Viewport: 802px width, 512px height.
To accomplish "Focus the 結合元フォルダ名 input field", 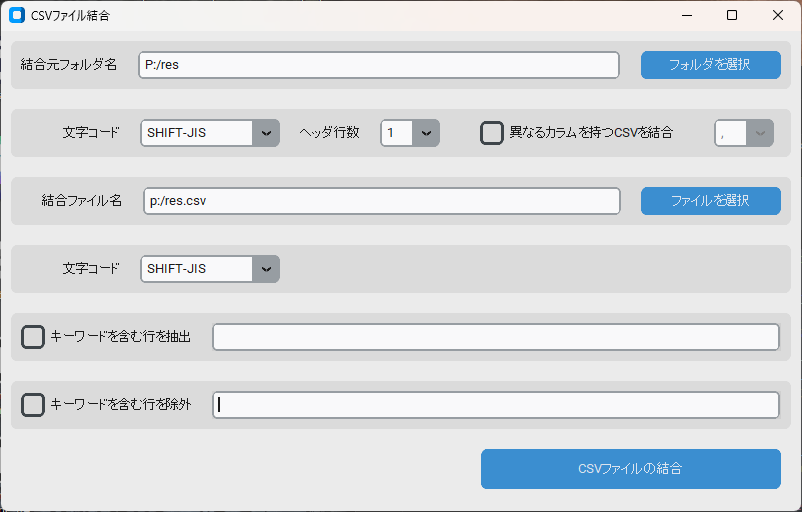I will [x=379, y=65].
